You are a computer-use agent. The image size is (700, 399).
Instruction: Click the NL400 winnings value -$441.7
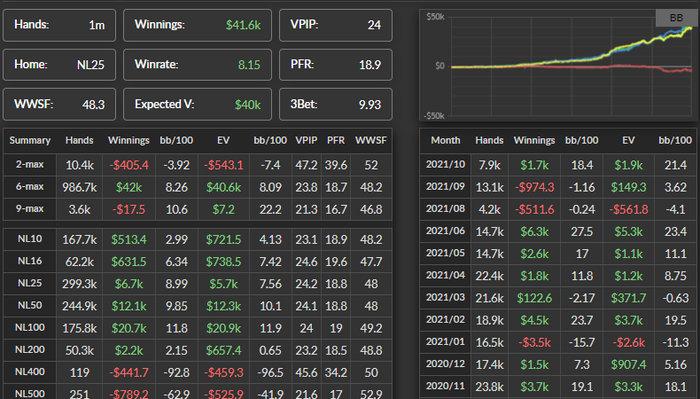(x=129, y=373)
